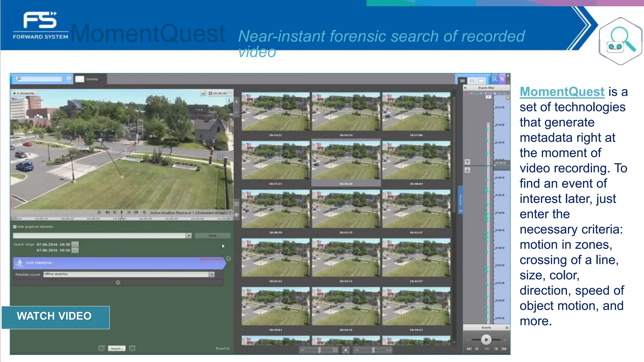
Task: Adjust the right slider below results grid
Action: tap(373, 350)
